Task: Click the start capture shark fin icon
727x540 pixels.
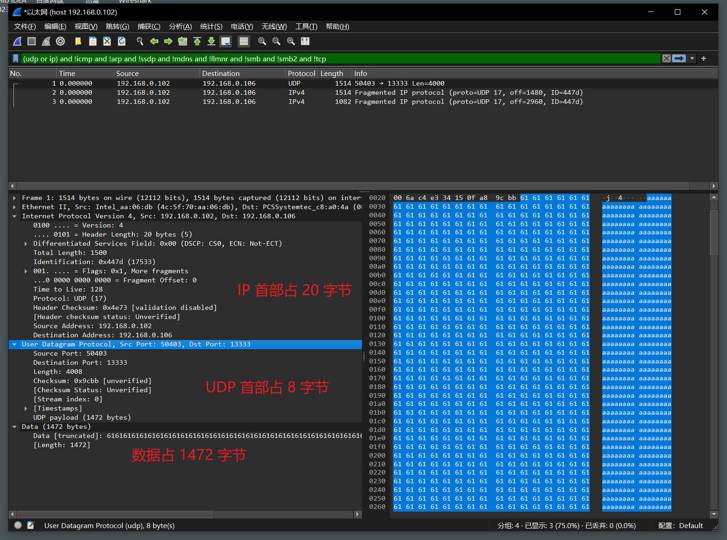Action: coord(17,42)
